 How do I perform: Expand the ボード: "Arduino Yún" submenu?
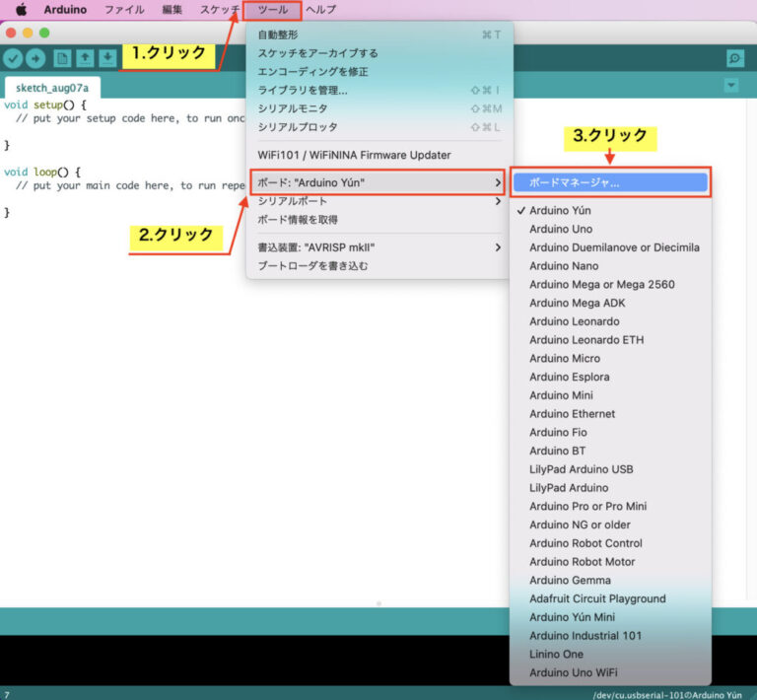tap(375, 182)
